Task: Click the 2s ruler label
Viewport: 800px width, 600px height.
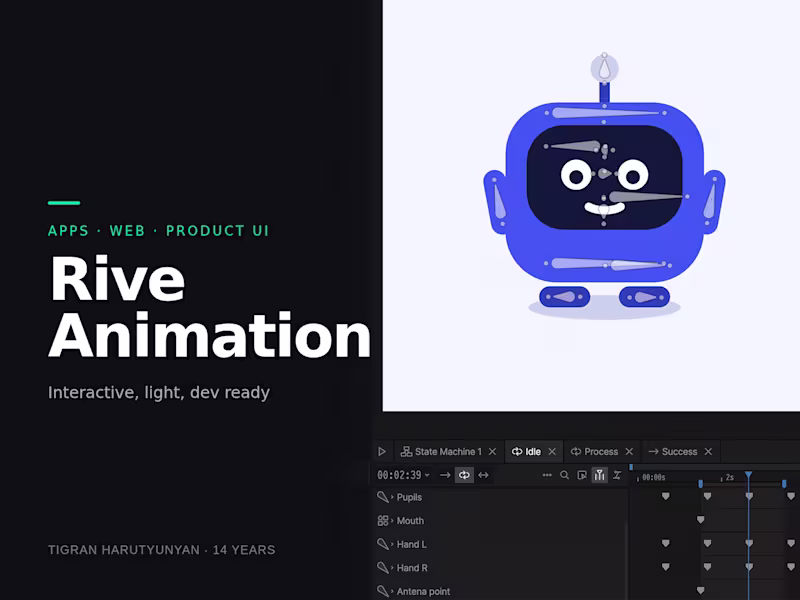Action: coord(730,478)
